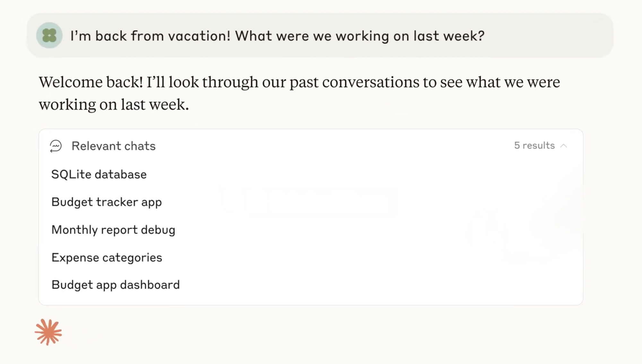Collapse results using the chevron arrow

point(564,146)
